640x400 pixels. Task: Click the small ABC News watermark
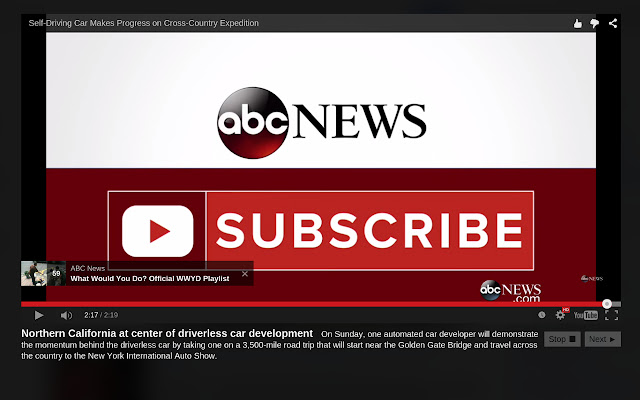pyautogui.click(x=592, y=279)
